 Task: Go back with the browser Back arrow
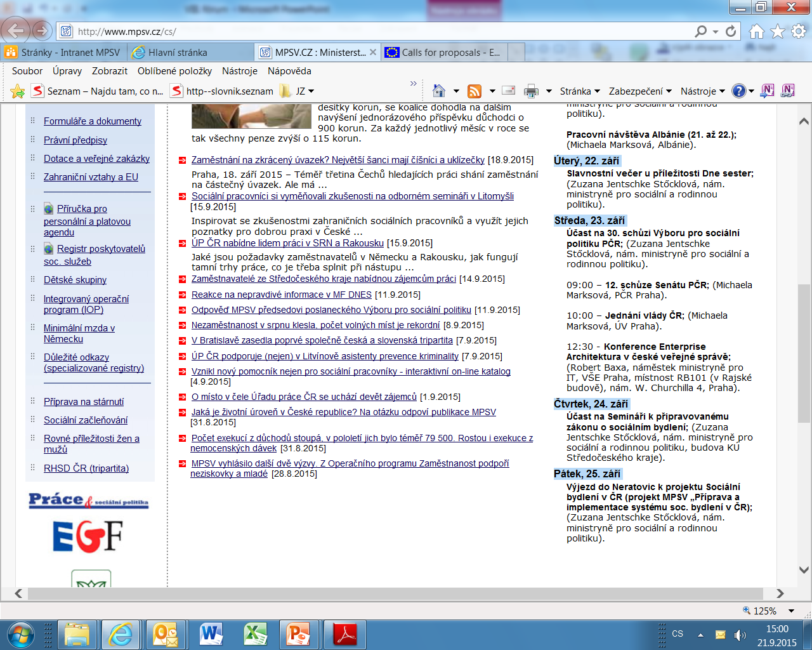pos(15,30)
